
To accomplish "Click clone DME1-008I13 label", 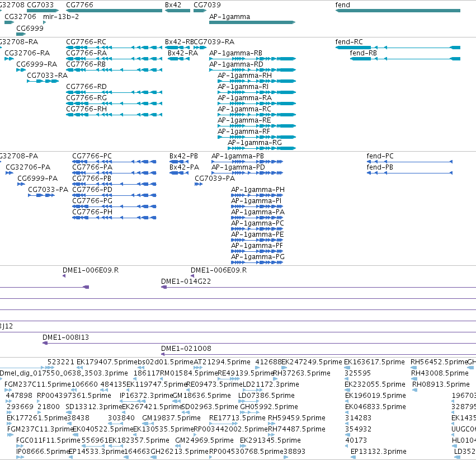I will [65, 337].
